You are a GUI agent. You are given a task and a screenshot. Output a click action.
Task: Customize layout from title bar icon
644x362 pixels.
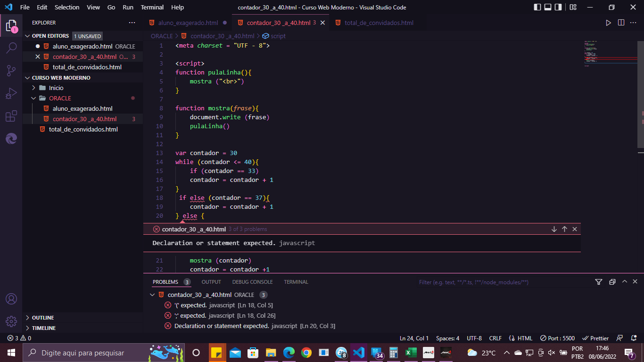point(573,7)
